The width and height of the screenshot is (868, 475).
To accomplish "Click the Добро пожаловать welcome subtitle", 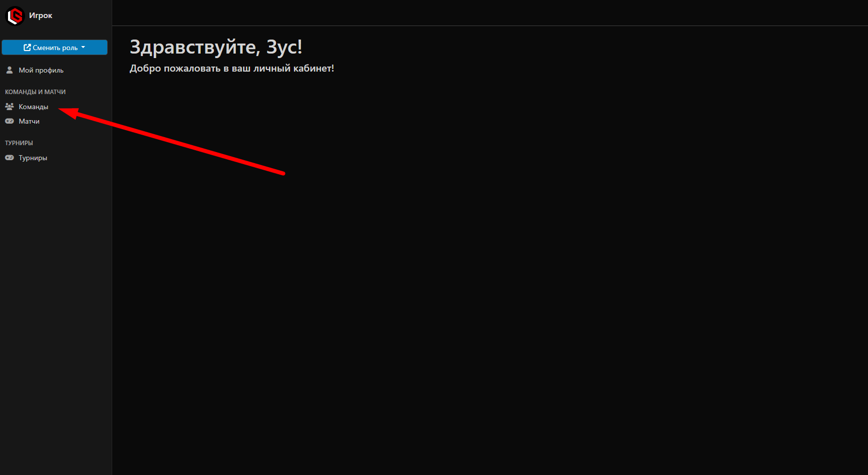I will 231,69.
